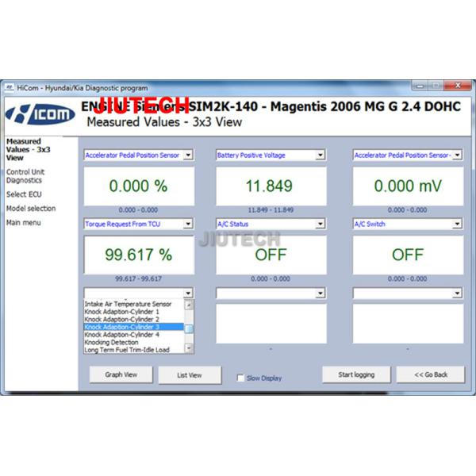Click the Graph View button
This screenshot has height=476, width=476.
click(122, 374)
